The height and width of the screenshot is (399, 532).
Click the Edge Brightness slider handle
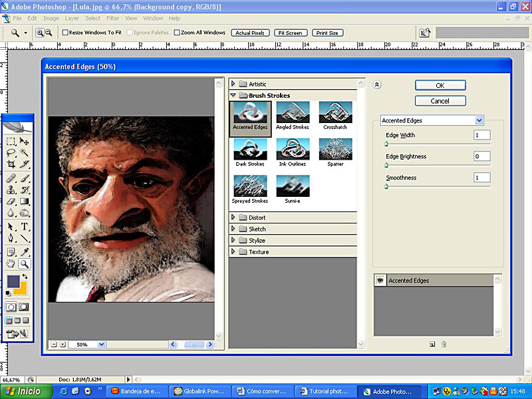click(386, 165)
